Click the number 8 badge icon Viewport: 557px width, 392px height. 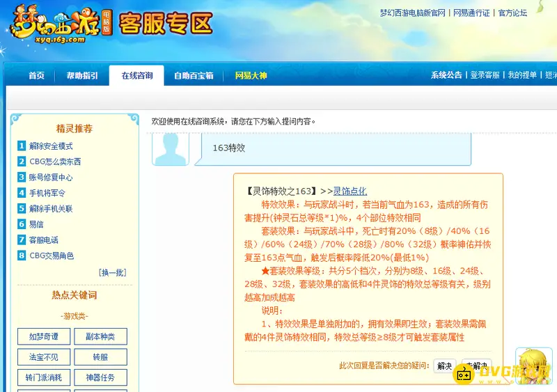(x=22, y=255)
